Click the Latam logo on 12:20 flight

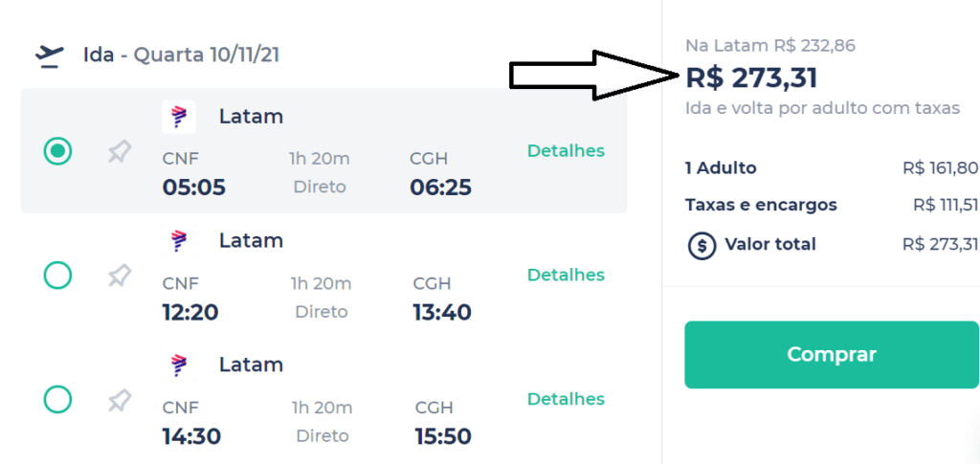coord(179,240)
